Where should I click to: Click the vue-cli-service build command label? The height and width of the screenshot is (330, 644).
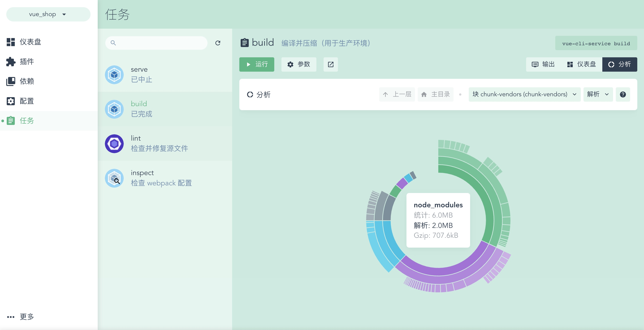pyautogui.click(x=596, y=43)
